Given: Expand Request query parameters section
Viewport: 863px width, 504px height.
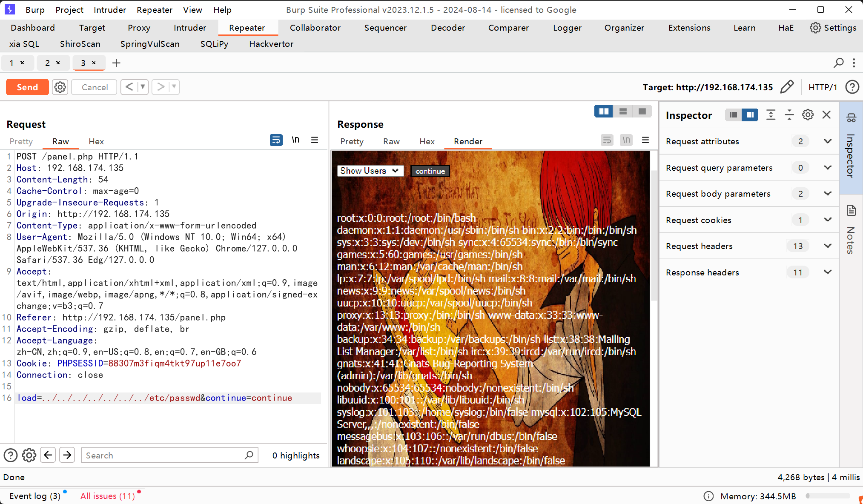Looking at the screenshot, I should point(828,168).
